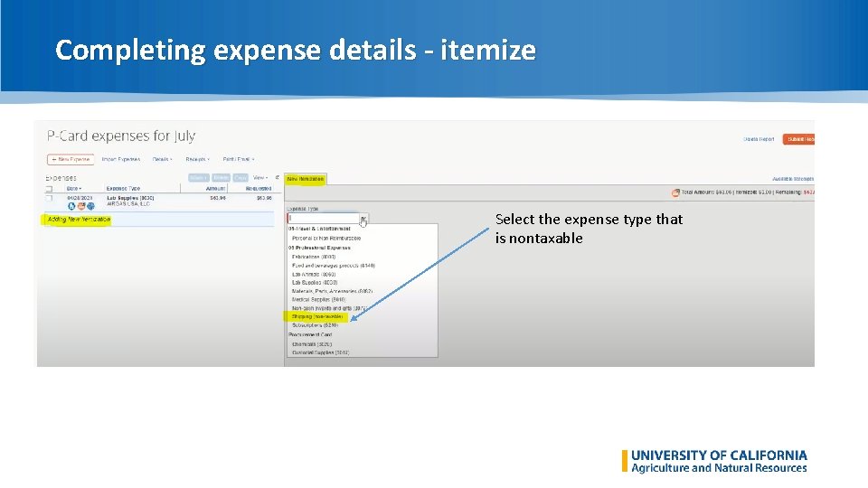Click the Delete Report link
Viewport: 868px width, 488px height.
click(759, 139)
